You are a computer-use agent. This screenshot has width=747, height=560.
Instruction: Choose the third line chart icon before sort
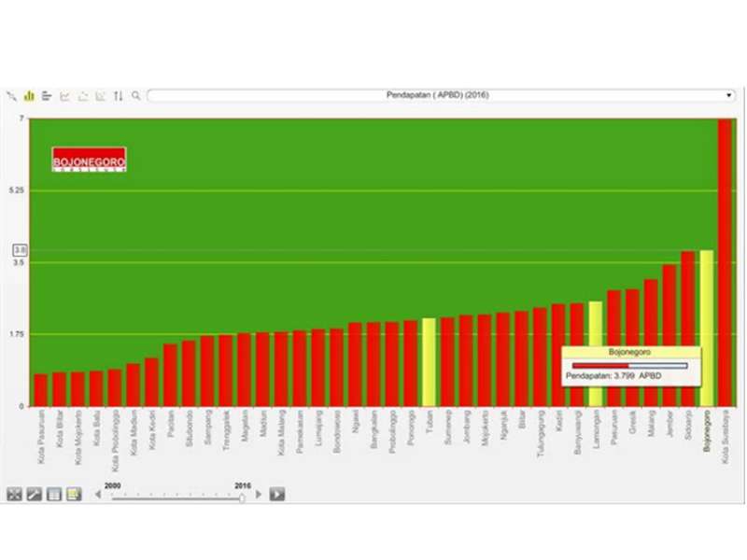pyautogui.click(x=101, y=96)
